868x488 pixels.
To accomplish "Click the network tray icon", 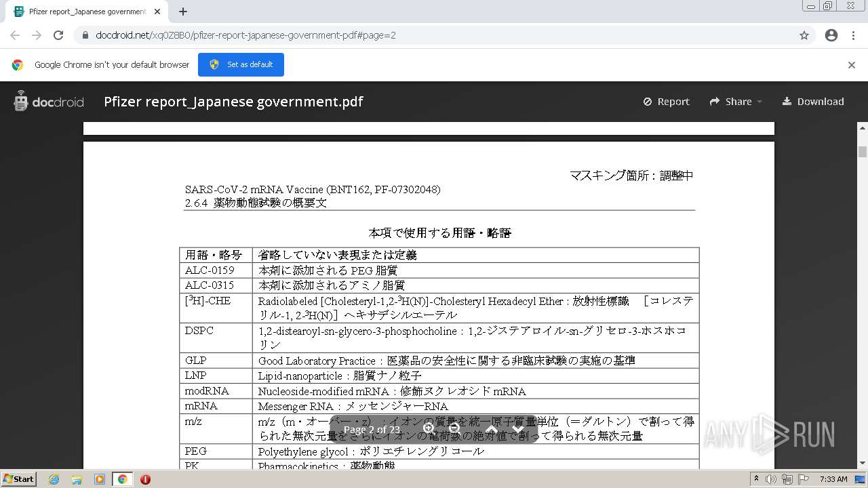I will (x=787, y=479).
